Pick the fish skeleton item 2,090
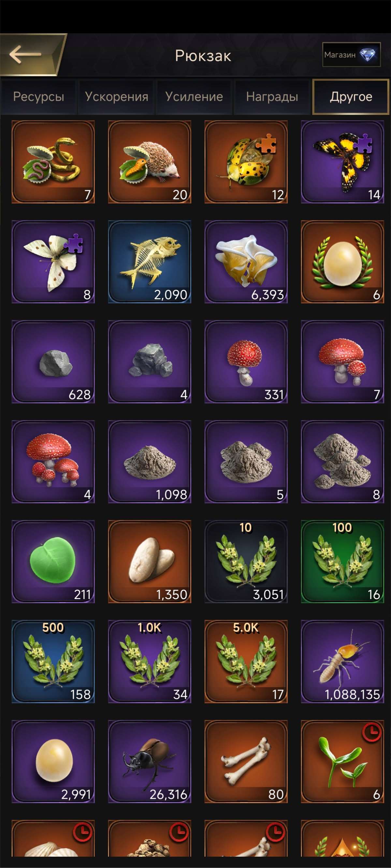The height and width of the screenshot is (868, 391). click(x=150, y=262)
